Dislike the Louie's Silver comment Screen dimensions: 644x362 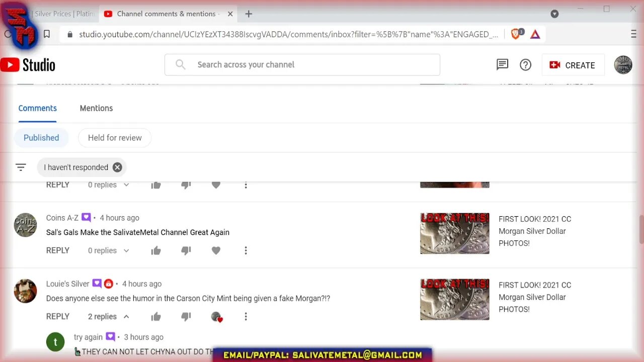(186, 316)
